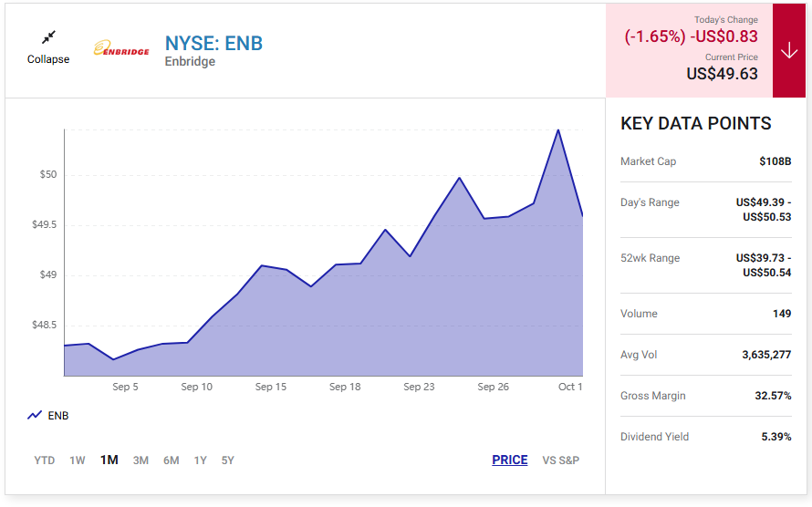Screen dimensions: 812x507
Task: Click the Today's Change label
Action: pos(726,20)
